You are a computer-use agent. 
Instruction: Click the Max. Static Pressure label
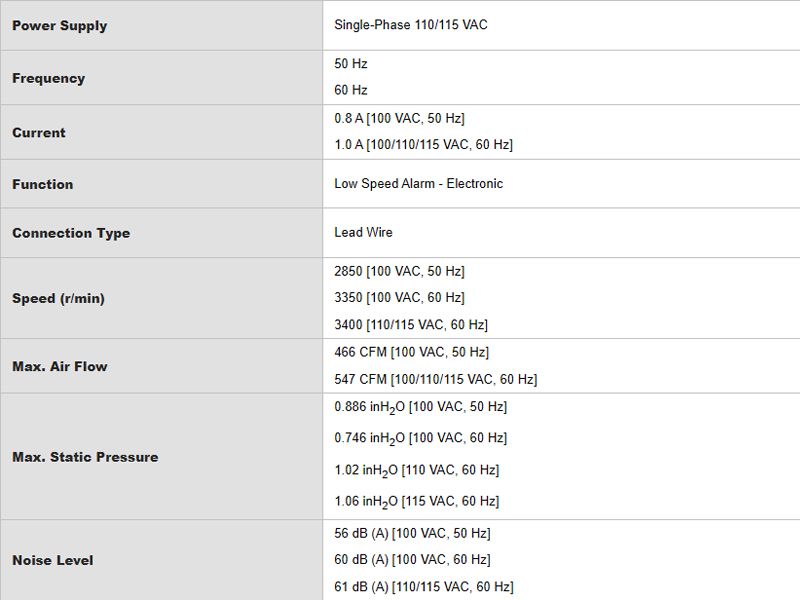85,457
